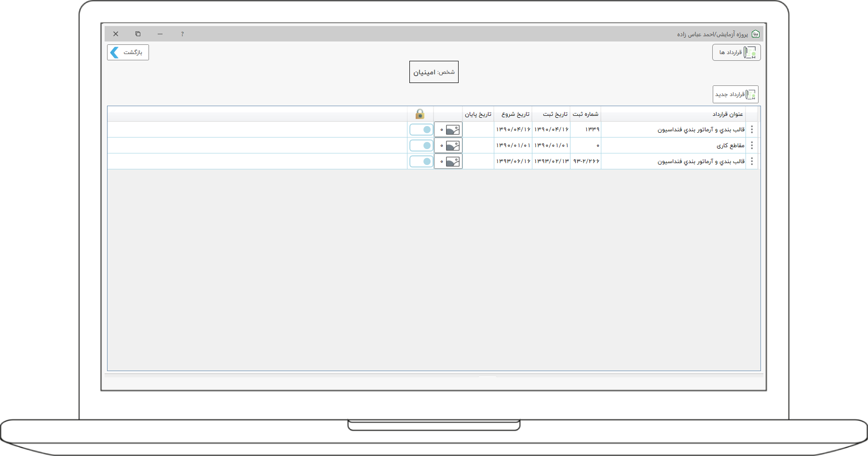Toggle lock switch for contract number ۱۳۳۹
The height and width of the screenshot is (456, 868).
point(421,129)
